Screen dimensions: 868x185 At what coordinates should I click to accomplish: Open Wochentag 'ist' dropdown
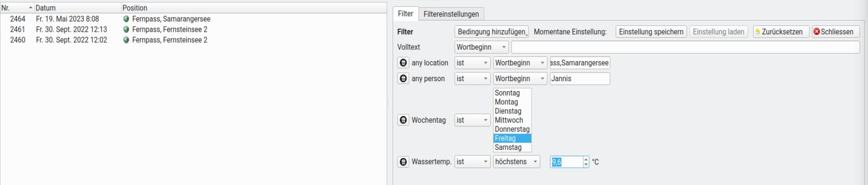[472, 120]
